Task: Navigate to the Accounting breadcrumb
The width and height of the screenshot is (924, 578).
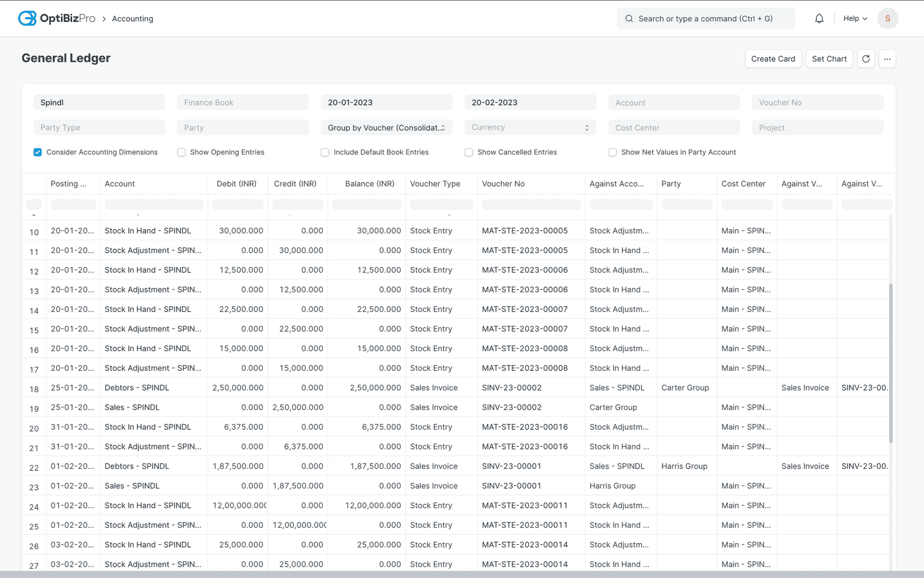Action: pos(132,18)
